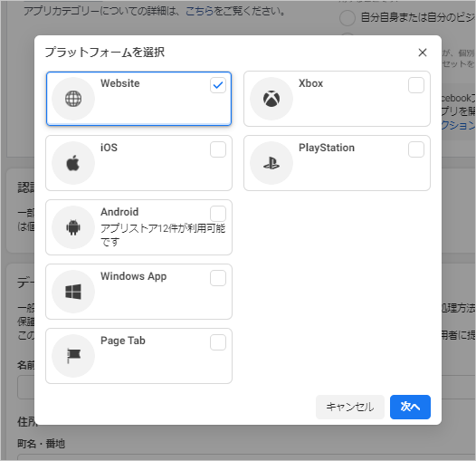Click the Website globe icon
Image resolution: width=476 pixels, height=461 pixels.
pos(73,99)
